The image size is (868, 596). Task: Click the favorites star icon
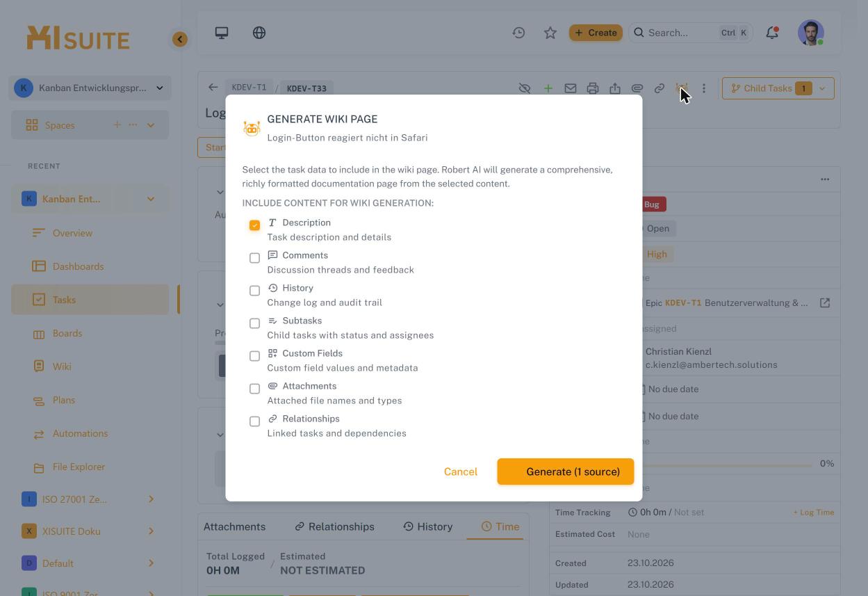tap(550, 33)
